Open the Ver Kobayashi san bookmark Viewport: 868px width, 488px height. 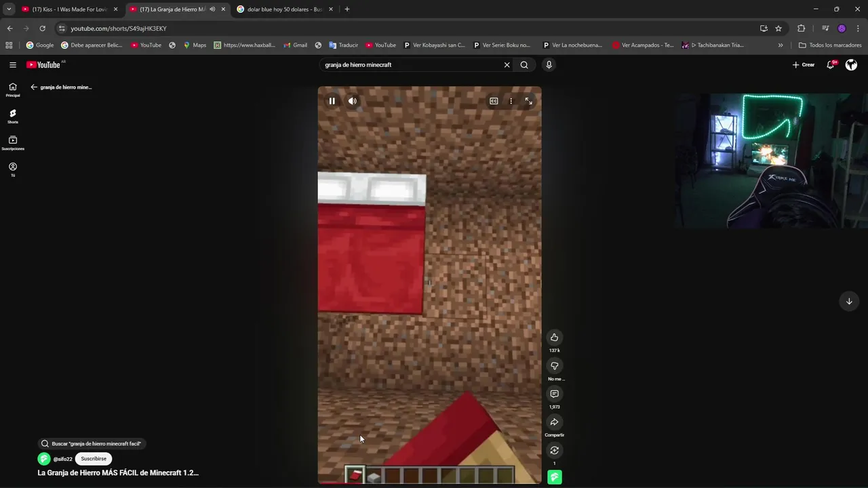tap(435, 45)
